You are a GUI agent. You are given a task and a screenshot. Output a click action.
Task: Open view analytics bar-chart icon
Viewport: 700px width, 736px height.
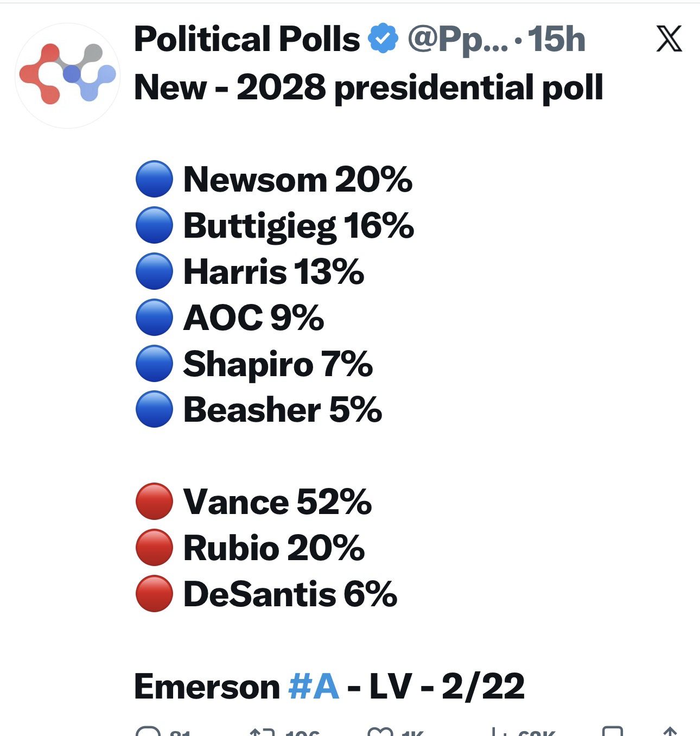(497, 732)
